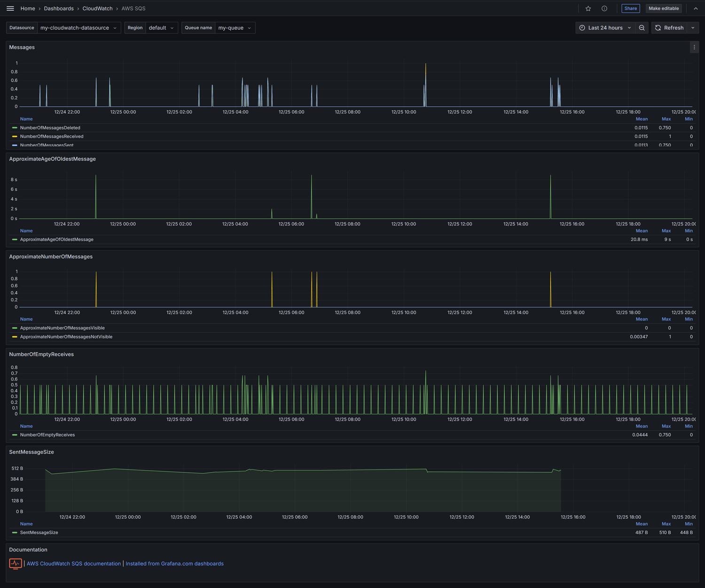The width and height of the screenshot is (705, 588).
Task: Zoom out the time range with magnifier icon
Action: 642,28
